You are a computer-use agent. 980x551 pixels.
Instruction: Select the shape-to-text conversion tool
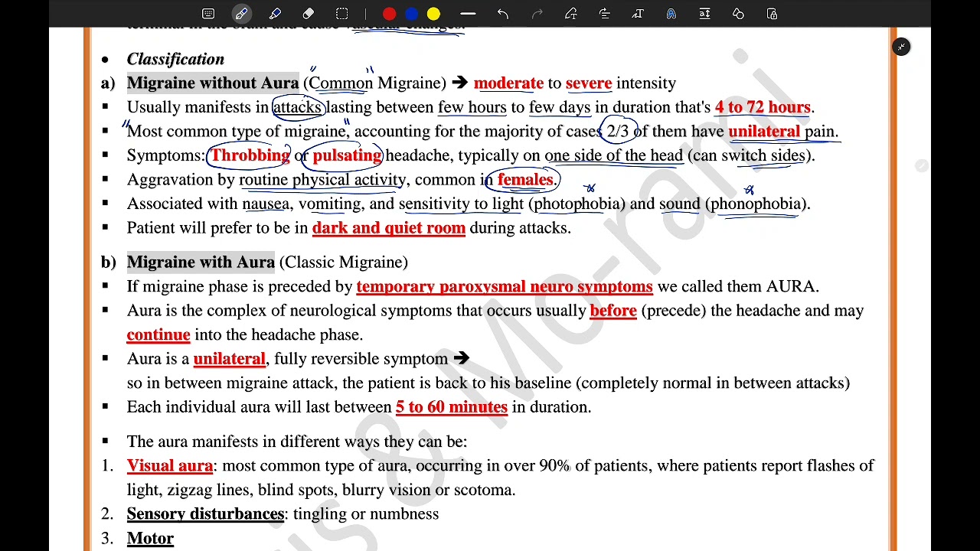570,14
